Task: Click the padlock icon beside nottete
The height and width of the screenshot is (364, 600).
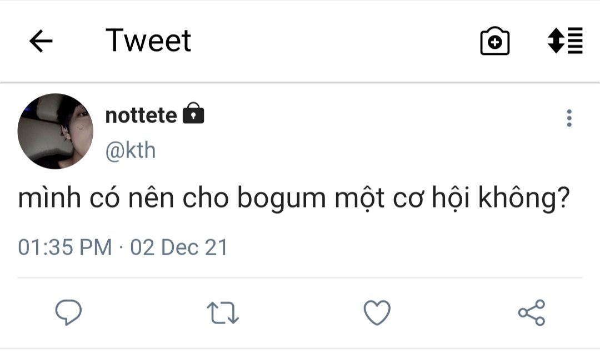Action: (x=193, y=114)
